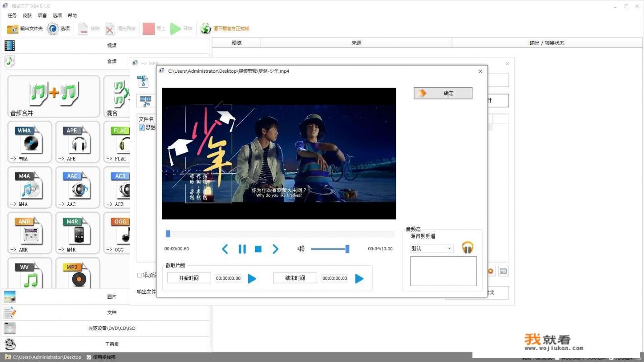Pause the video playback
Screen dimensions: 644x362
tap(242, 249)
